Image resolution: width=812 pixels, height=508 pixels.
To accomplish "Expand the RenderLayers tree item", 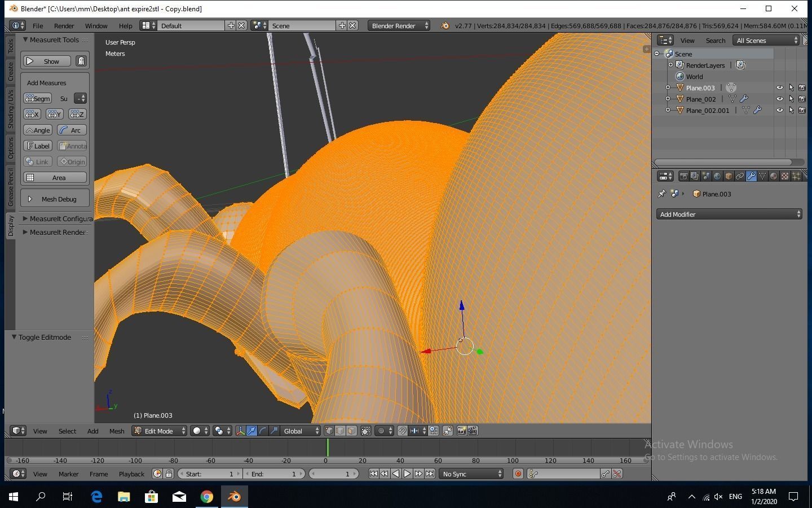I will click(670, 65).
